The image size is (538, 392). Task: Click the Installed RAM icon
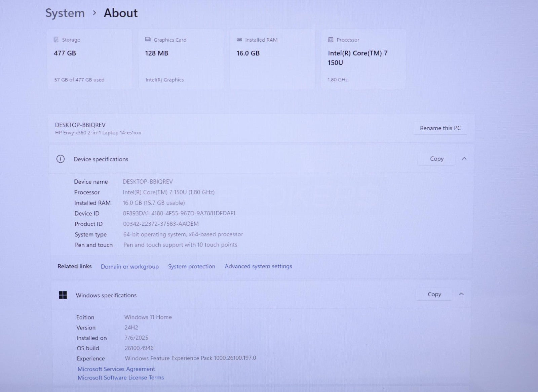(239, 40)
